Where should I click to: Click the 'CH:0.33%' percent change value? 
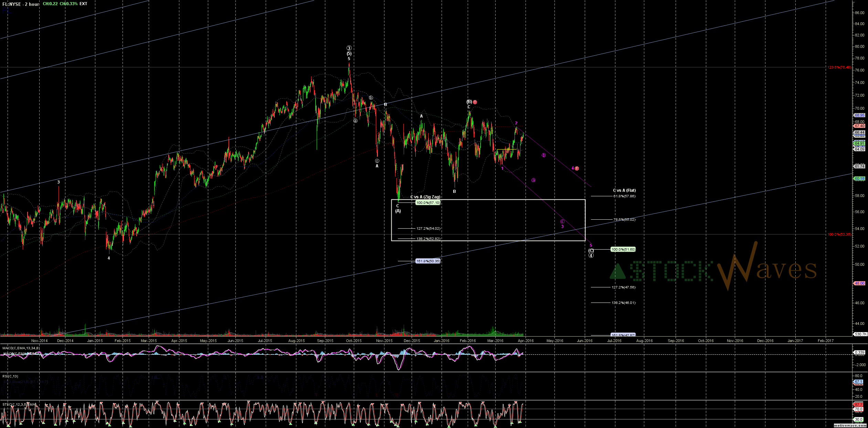coord(68,4)
